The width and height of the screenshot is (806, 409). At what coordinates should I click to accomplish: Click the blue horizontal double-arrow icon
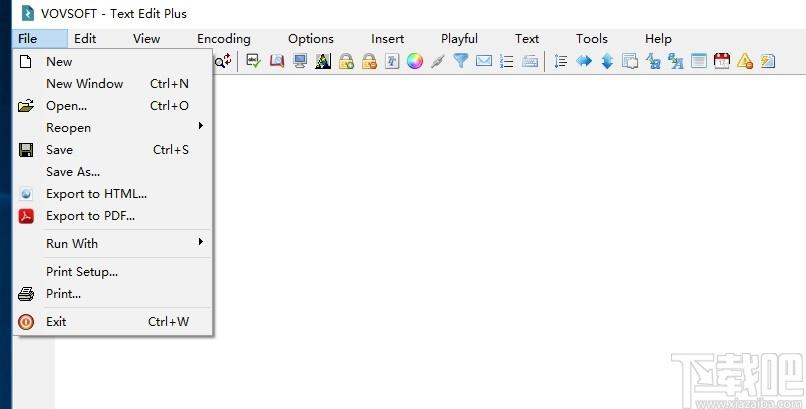(x=584, y=61)
